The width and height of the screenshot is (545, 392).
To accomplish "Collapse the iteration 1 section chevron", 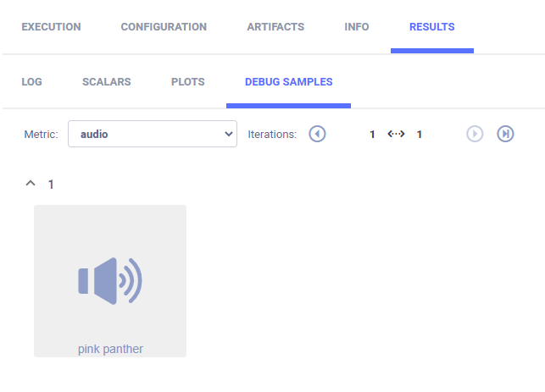I will point(31,183).
